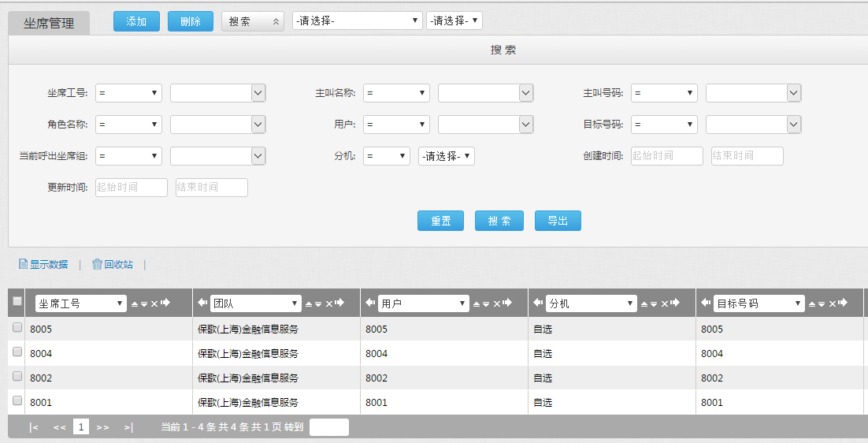Move 坐席工号 column right with arrow icon
The width and height of the screenshot is (868, 443).
[165, 303]
